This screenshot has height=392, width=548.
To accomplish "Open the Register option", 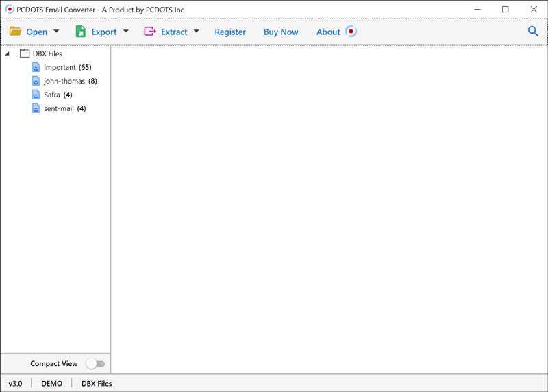I will 230,32.
